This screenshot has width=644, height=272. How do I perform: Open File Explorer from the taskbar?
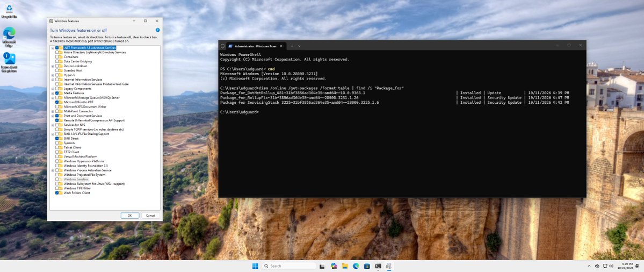(x=345, y=266)
